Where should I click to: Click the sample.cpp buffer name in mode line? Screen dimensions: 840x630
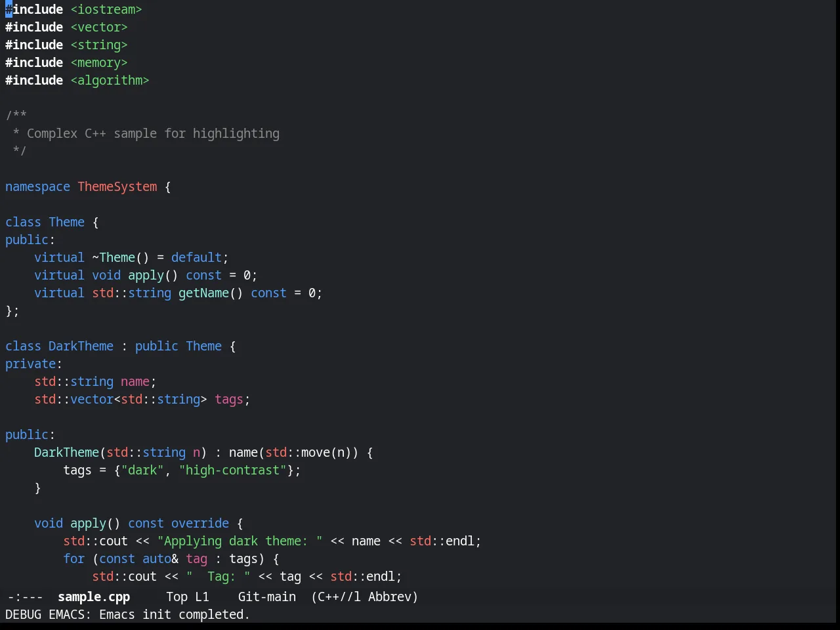click(94, 597)
